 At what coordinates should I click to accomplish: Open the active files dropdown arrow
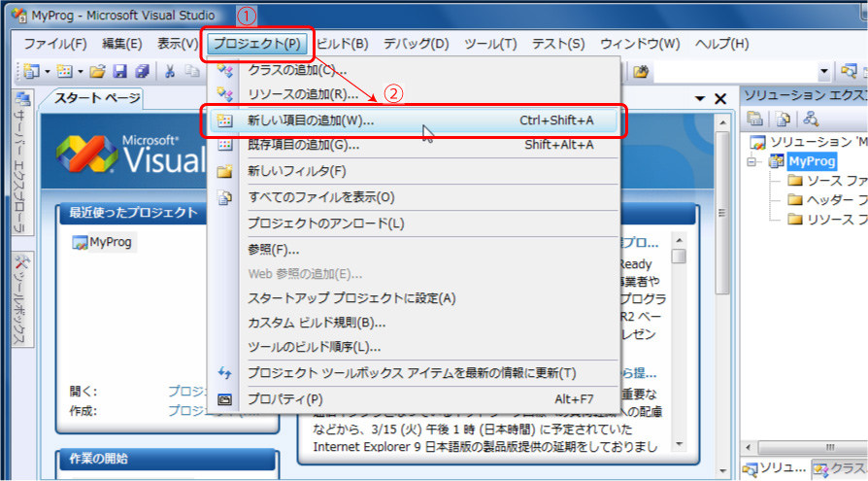coord(700,98)
